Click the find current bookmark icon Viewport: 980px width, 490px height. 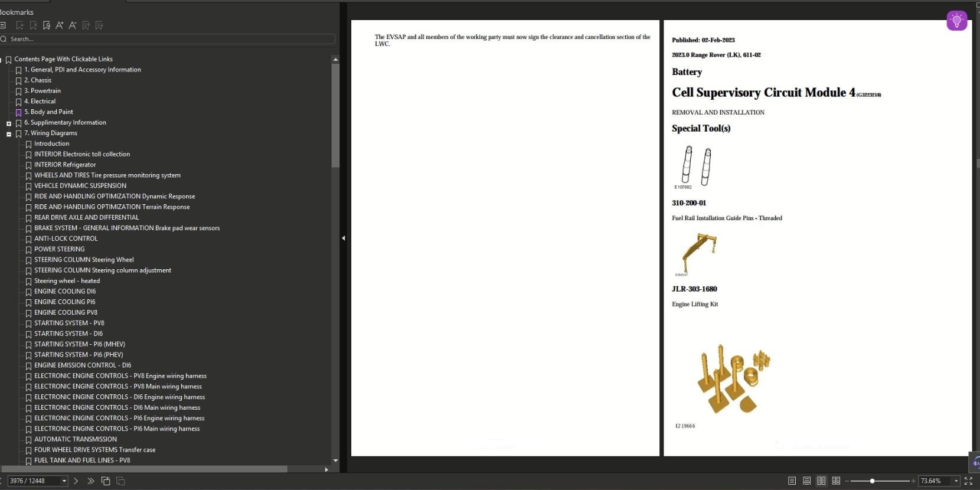coord(46,25)
